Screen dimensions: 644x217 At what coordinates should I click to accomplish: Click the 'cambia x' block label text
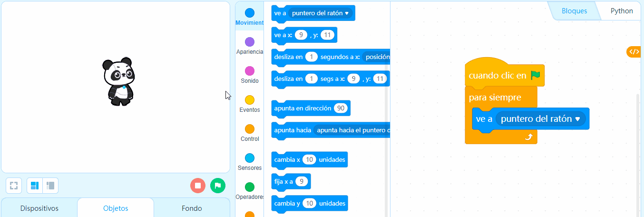pyautogui.click(x=287, y=159)
